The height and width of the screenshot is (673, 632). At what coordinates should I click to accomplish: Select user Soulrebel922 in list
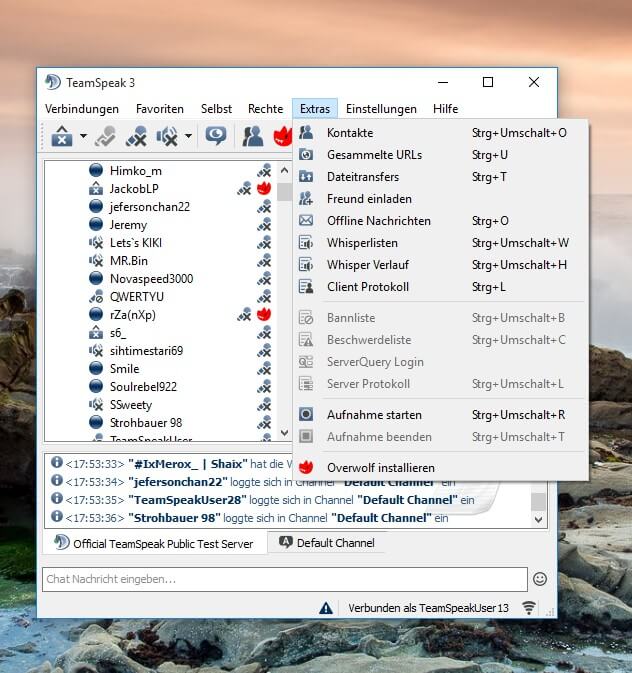click(143, 387)
